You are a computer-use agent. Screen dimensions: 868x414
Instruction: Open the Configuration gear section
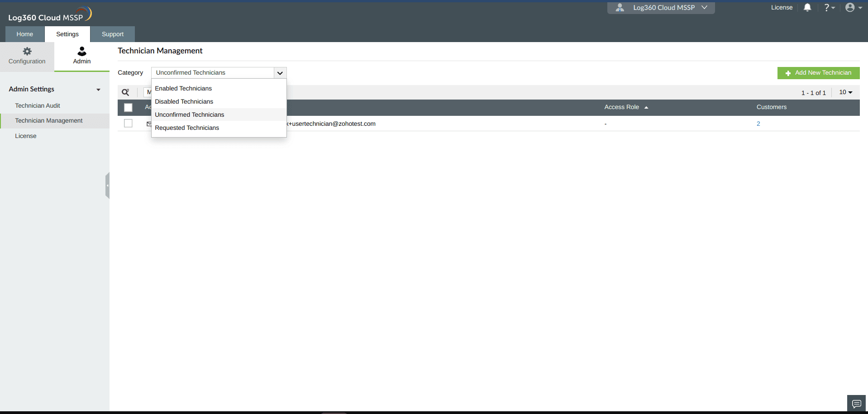pyautogui.click(x=27, y=56)
